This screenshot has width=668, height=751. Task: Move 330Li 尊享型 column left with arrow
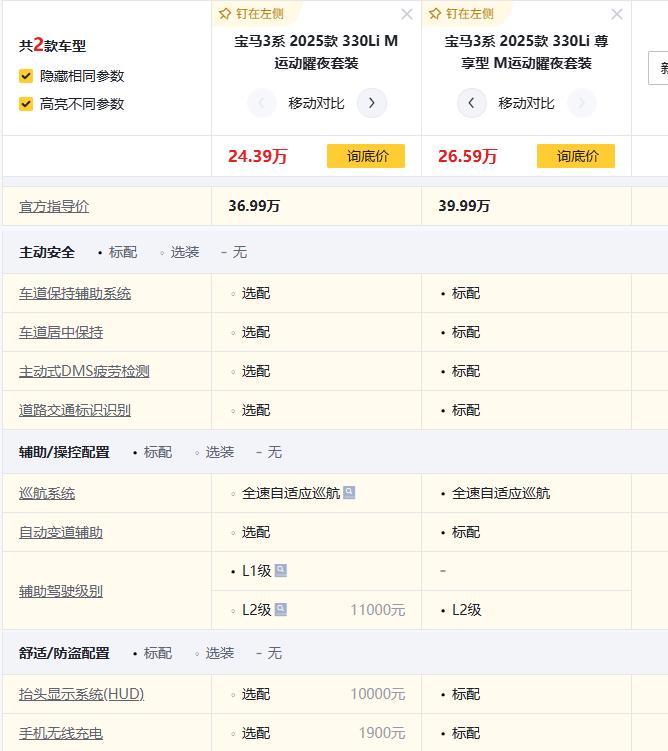coord(471,103)
